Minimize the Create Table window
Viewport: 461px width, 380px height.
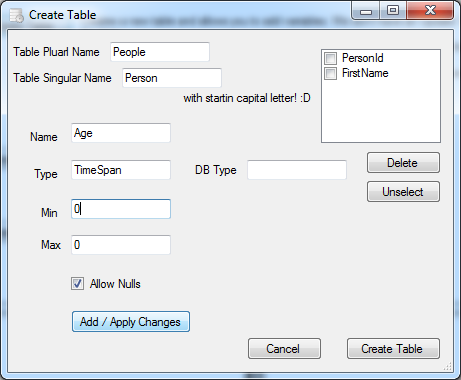(x=366, y=11)
